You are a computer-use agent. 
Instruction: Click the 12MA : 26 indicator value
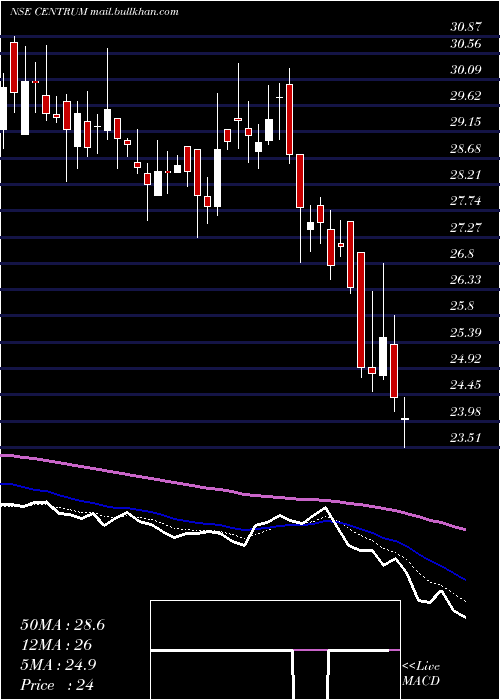click(x=55, y=645)
